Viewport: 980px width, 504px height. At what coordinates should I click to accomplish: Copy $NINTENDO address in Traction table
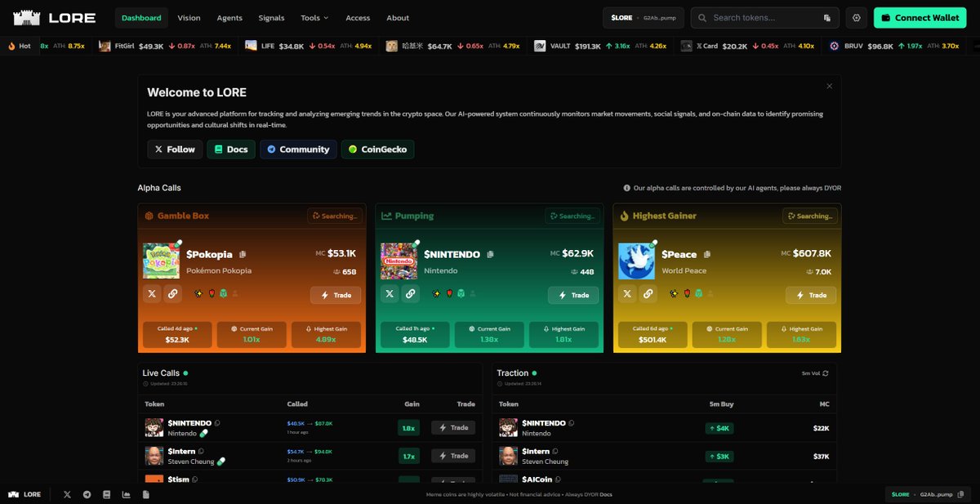[x=572, y=423]
